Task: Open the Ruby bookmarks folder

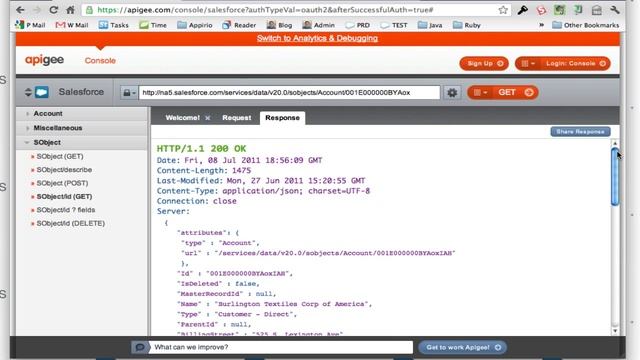Action: (467, 25)
